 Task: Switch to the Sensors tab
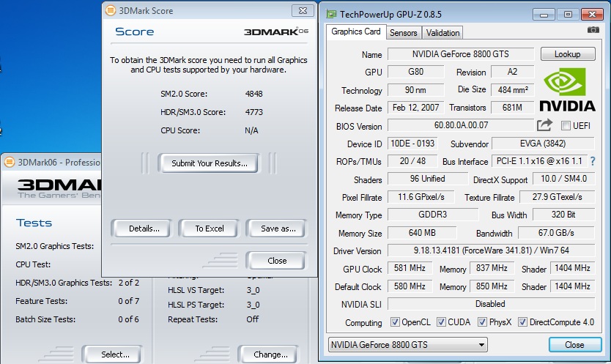click(404, 33)
